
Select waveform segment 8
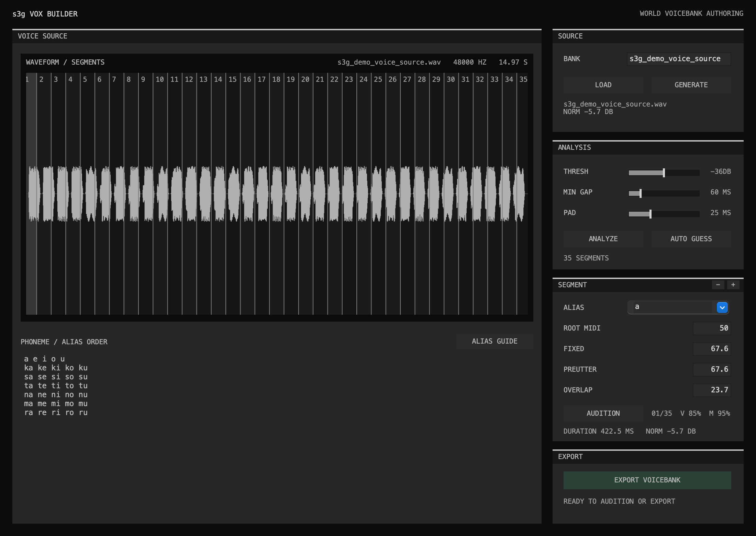click(x=131, y=194)
